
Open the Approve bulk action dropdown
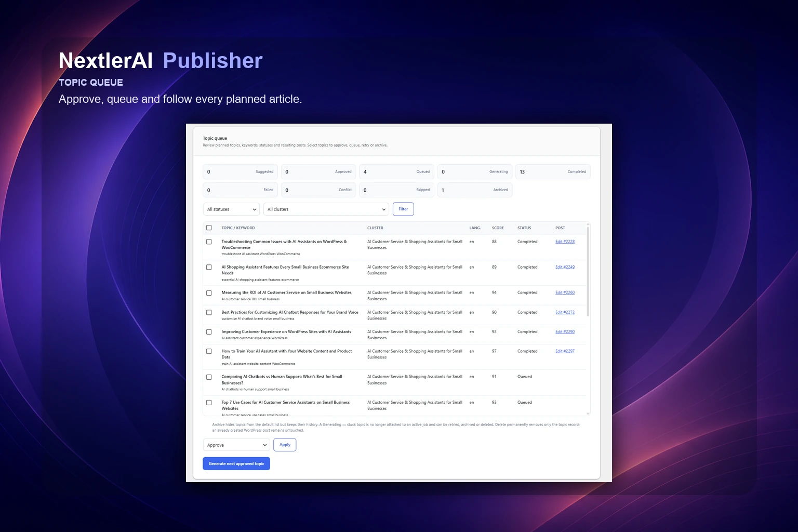tap(236, 445)
